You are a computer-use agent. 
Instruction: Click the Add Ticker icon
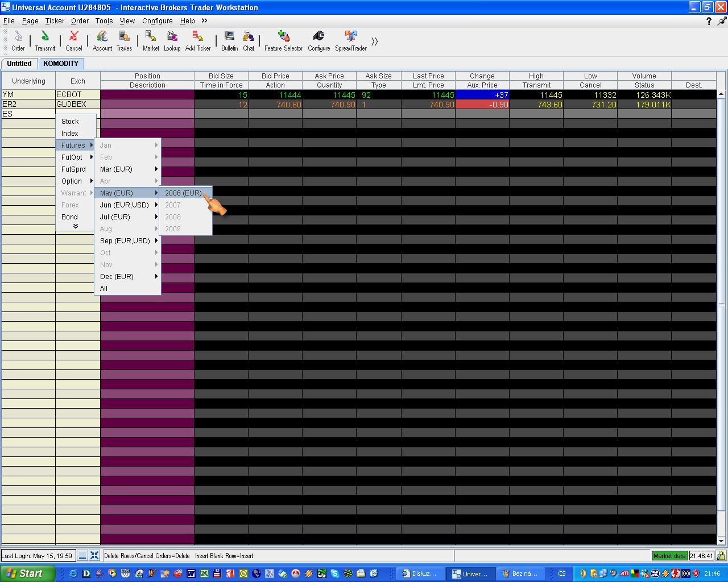pos(198,41)
